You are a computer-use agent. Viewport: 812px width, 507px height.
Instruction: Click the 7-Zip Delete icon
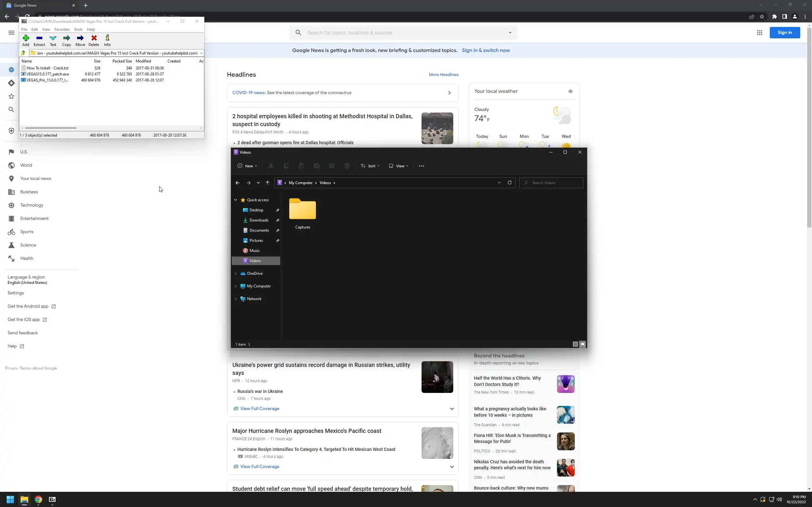94,38
